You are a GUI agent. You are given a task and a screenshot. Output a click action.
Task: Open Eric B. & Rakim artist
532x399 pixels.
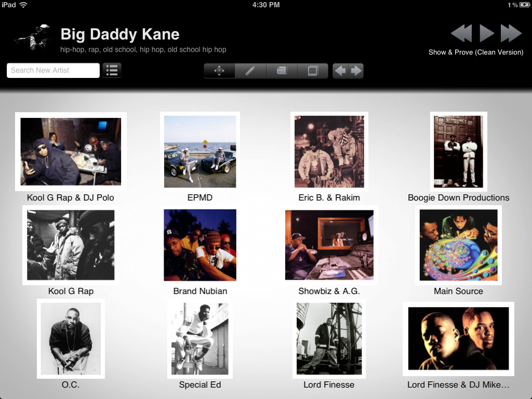tap(329, 151)
